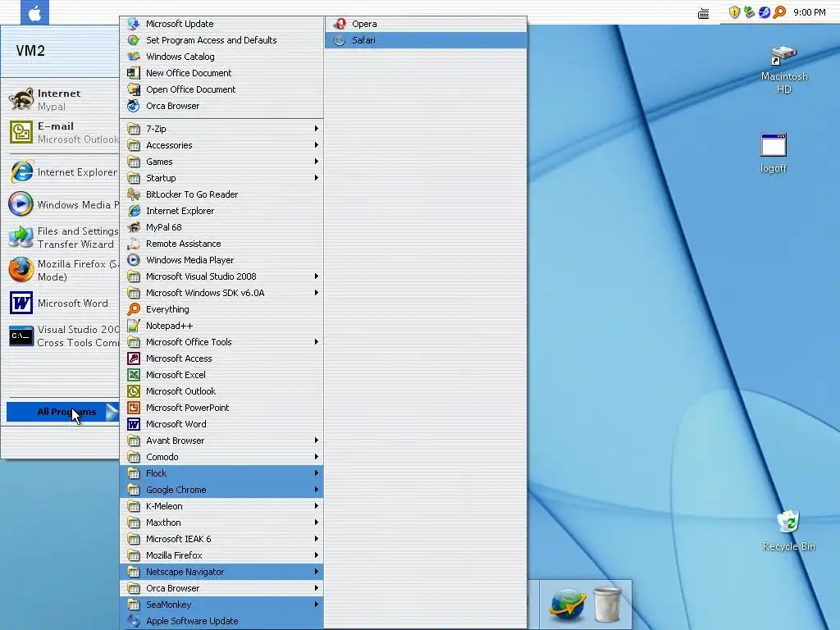
Task: Click the New Office Document icon
Action: [134, 73]
